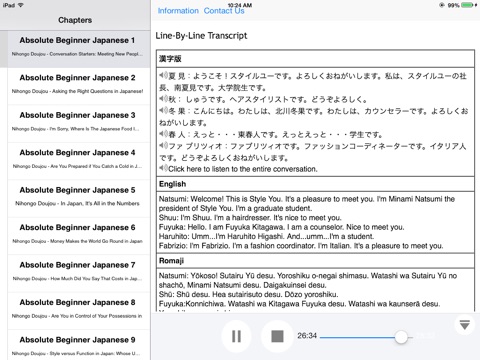Screen dimensions: 480x360
Task: Select chapter Absolute Beginner Japanese 8
Action: 79,311
